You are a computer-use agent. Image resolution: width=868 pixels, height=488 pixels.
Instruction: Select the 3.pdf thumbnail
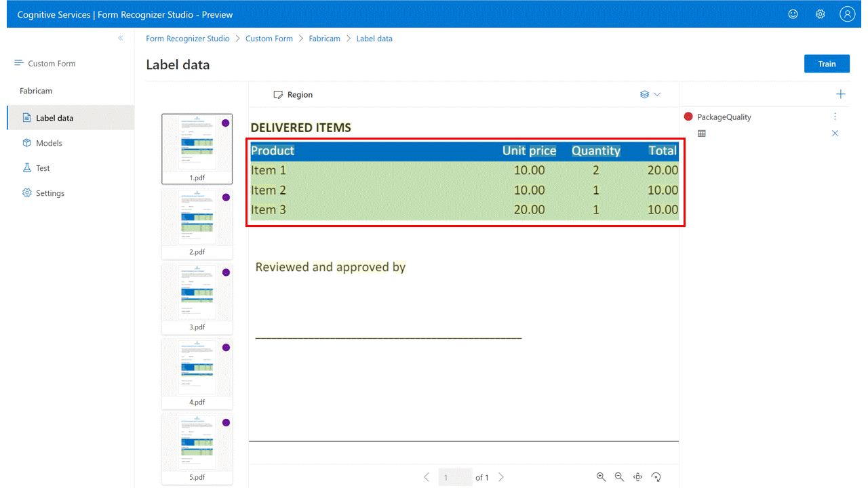pos(197,299)
